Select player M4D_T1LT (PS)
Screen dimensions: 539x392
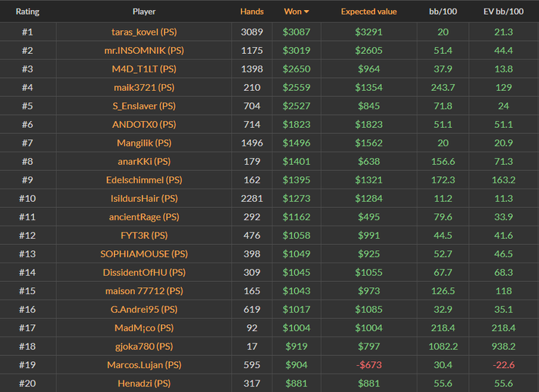[143, 69]
